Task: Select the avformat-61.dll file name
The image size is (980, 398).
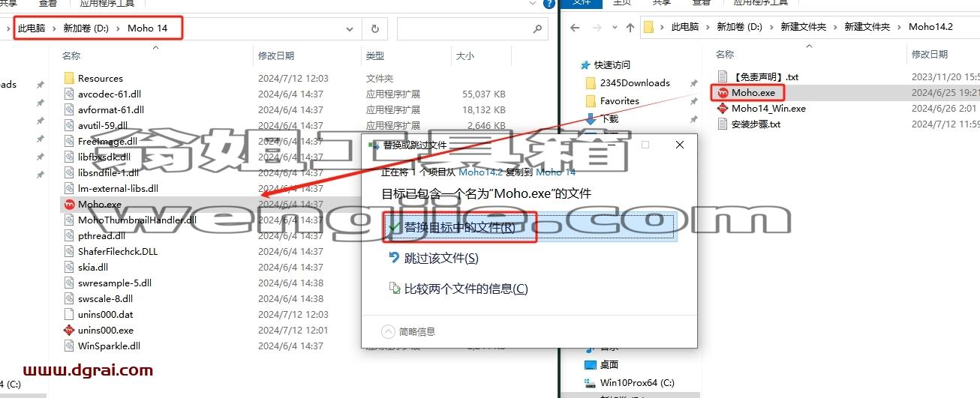Action: (x=111, y=109)
